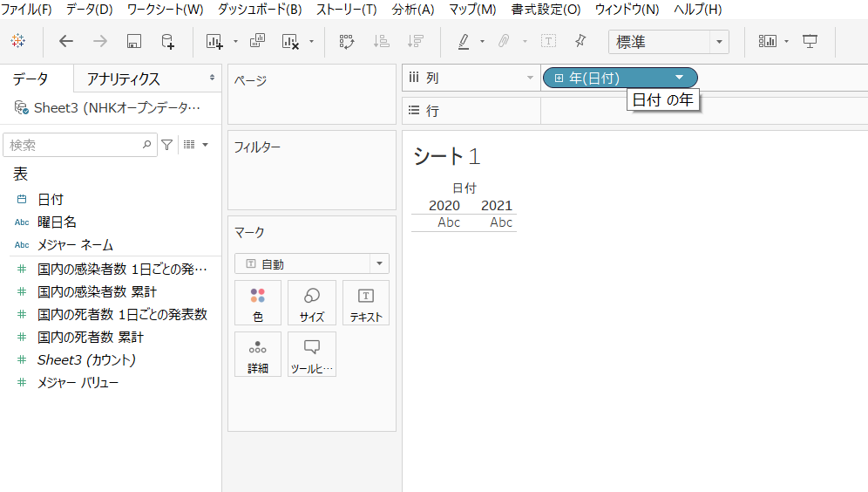Open the Text mark card
Image resolution: width=868 pixels, height=492 pixels.
point(366,303)
